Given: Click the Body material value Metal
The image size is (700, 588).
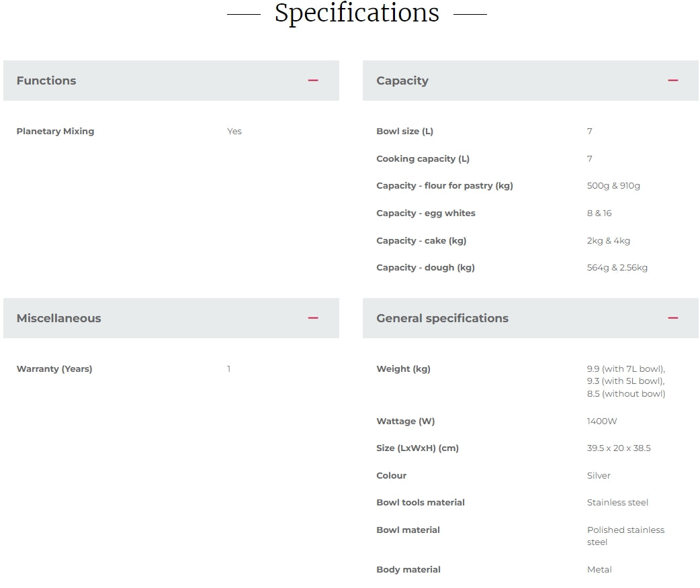Looking at the screenshot, I should click(599, 570).
